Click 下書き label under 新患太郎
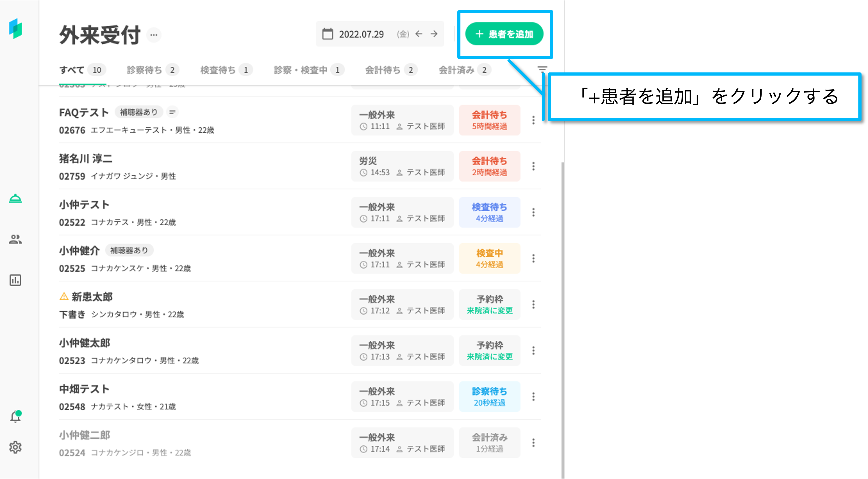The height and width of the screenshot is (479, 868). (72, 315)
